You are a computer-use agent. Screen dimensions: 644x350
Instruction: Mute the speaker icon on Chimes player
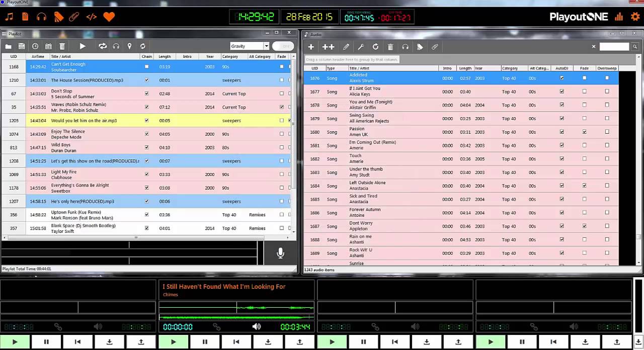(257, 327)
